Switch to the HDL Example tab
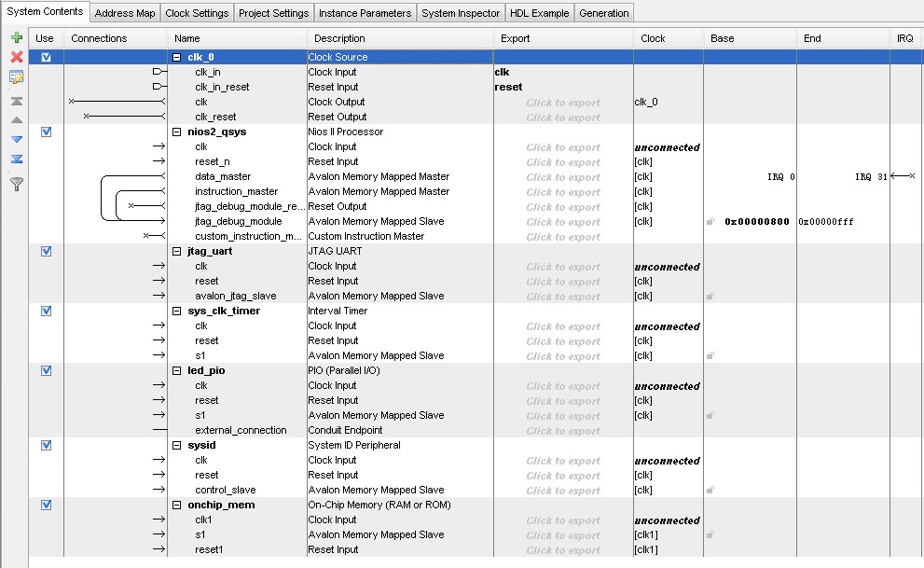Image resolution: width=924 pixels, height=568 pixels. coord(539,13)
